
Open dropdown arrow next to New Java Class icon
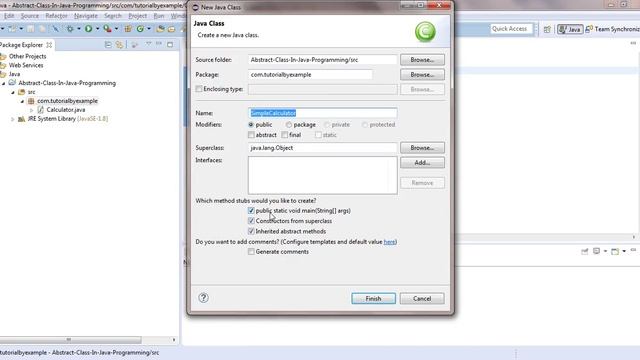pyautogui.click(x=149, y=29)
